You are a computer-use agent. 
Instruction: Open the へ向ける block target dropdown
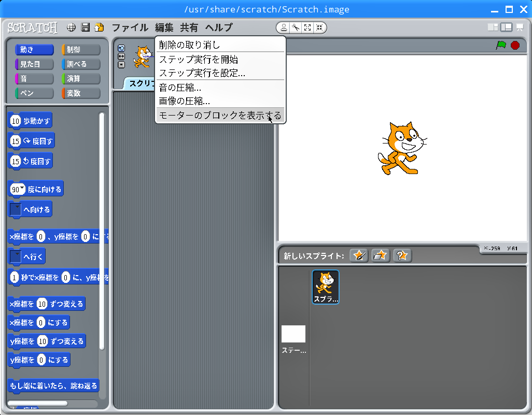pos(15,209)
